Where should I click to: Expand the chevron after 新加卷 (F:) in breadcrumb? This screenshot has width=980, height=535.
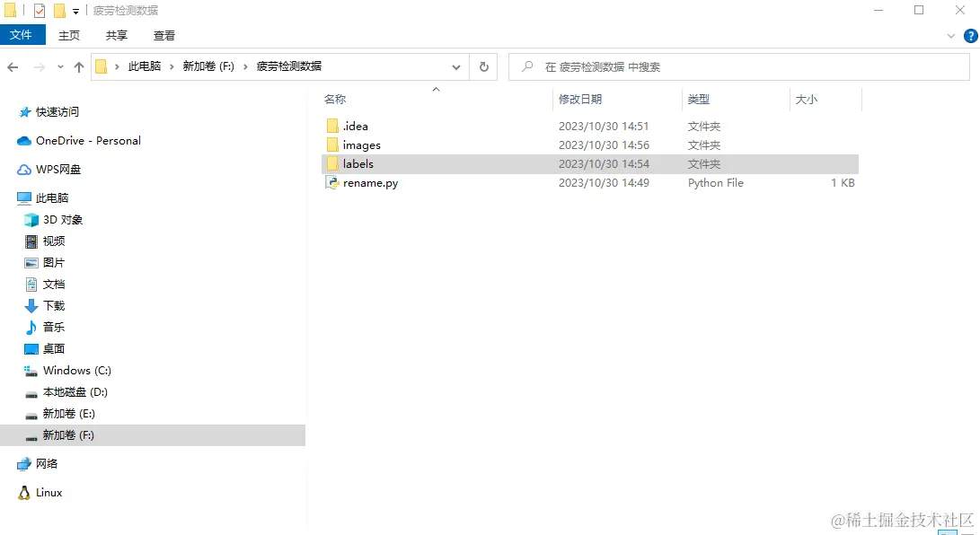click(245, 66)
